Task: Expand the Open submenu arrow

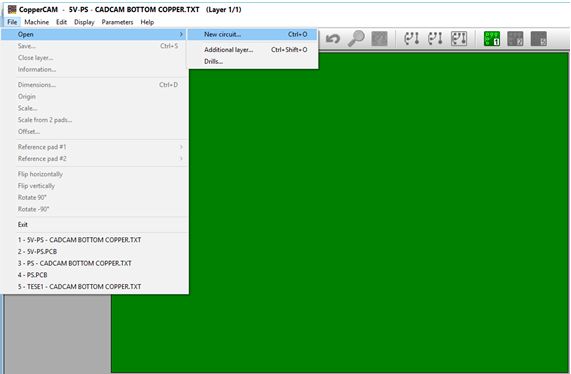Action: [181, 34]
